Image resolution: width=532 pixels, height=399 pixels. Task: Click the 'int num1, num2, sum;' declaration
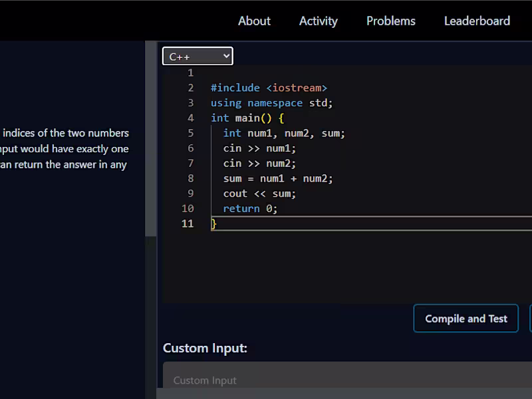tap(284, 133)
